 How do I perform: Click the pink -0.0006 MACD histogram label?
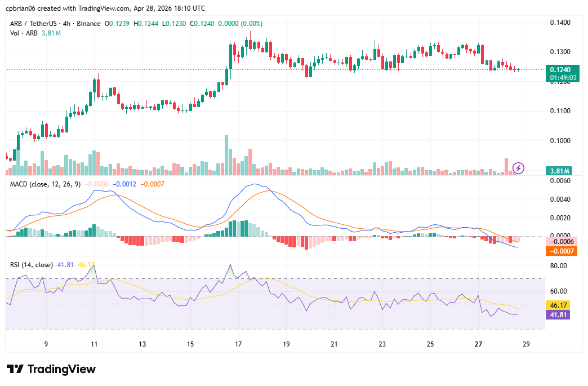point(560,241)
